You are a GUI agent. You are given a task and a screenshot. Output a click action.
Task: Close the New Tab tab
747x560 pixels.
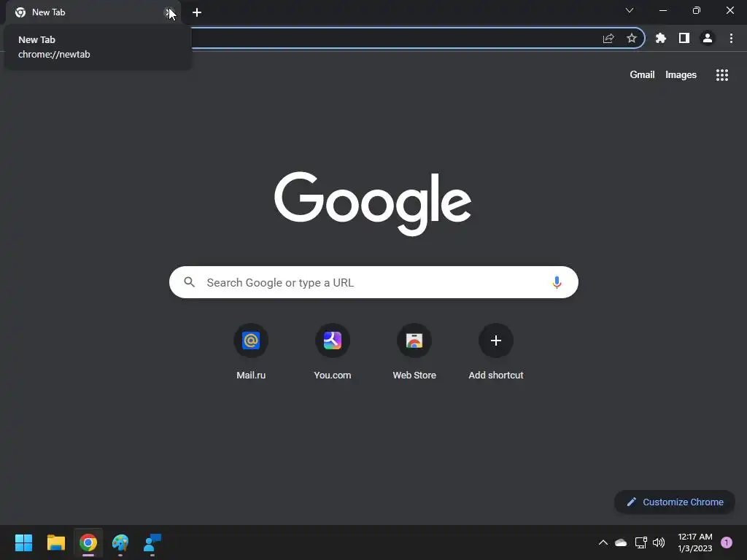pyautogui.click(x=169, y=12)
